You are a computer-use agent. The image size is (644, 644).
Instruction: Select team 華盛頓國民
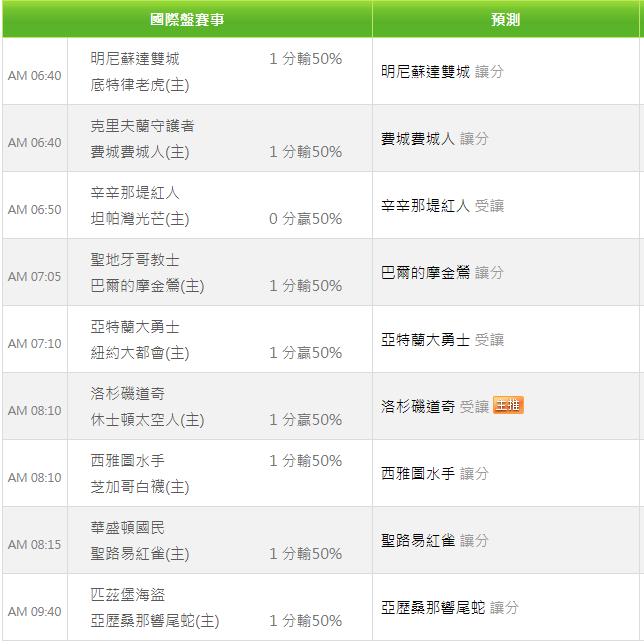[128, 527]
